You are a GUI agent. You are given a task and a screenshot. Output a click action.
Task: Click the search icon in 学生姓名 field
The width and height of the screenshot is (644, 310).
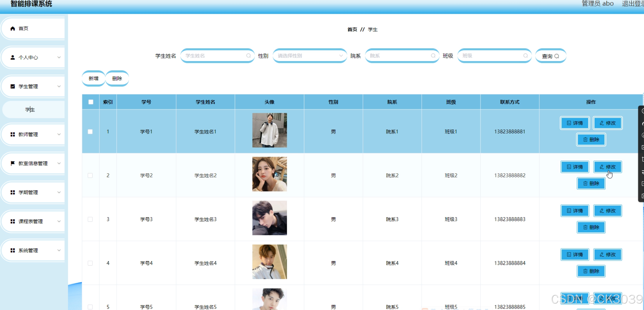click(248, 56)
